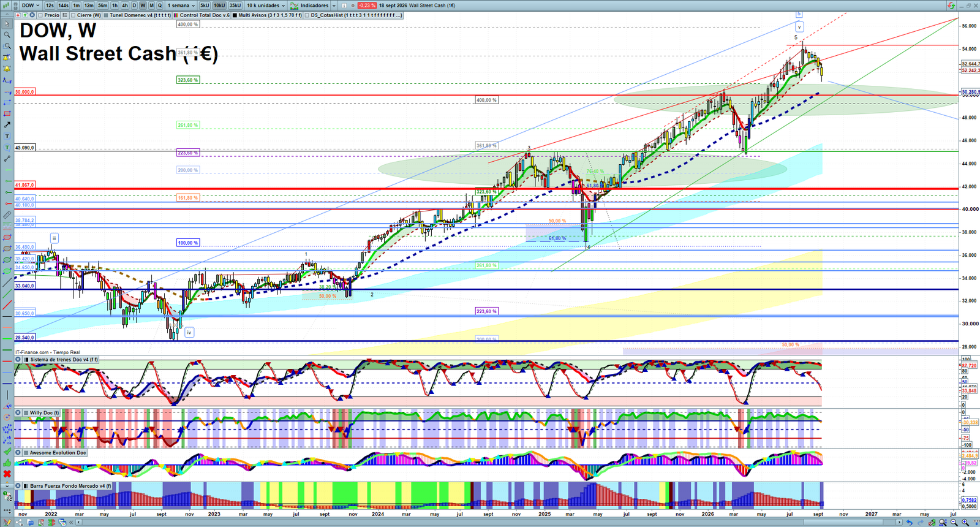Click the chart-type icon in top-left corner
Viewport: 980px width, 527px height.
[x=6, y=5]
